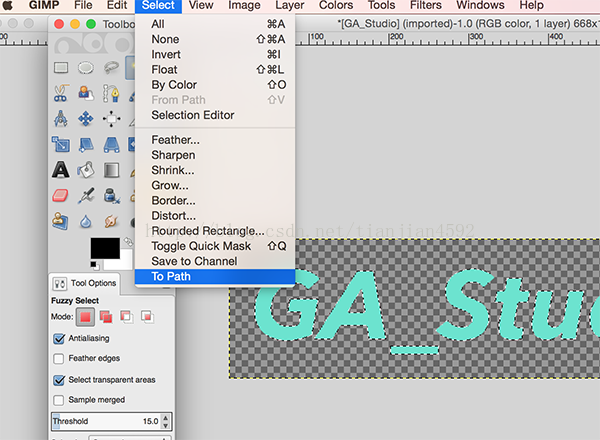Select the Eraser tool

(60, 196)
